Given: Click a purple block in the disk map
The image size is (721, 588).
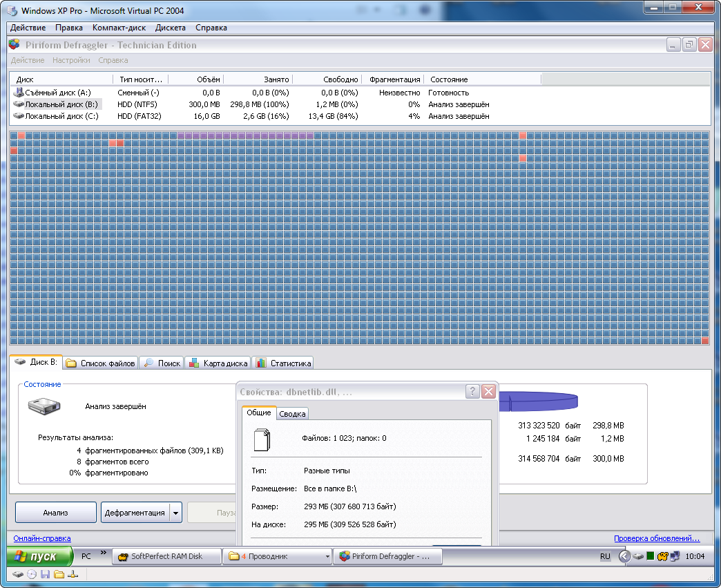Looking at the screenshot, I should (242, 135).
